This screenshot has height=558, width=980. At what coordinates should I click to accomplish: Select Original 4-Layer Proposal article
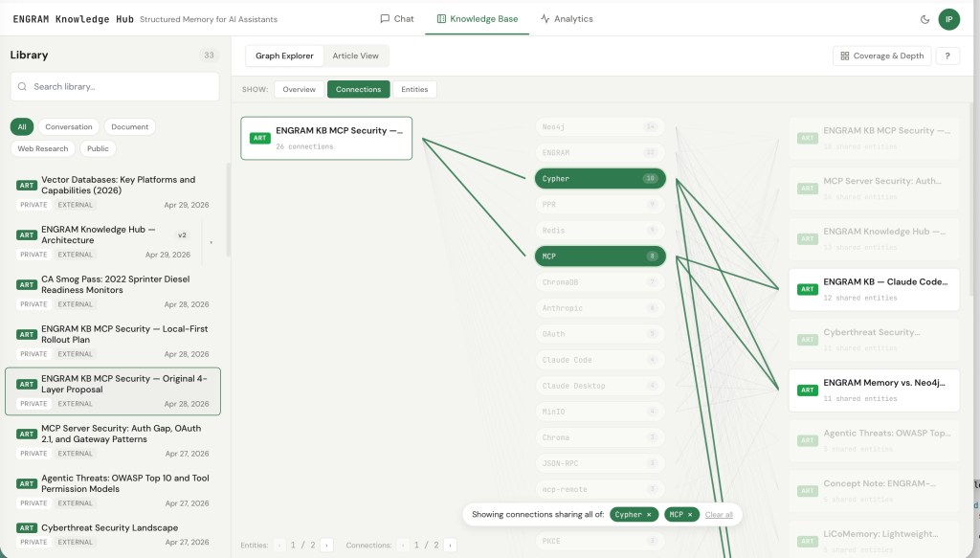[x=113, y=391]
